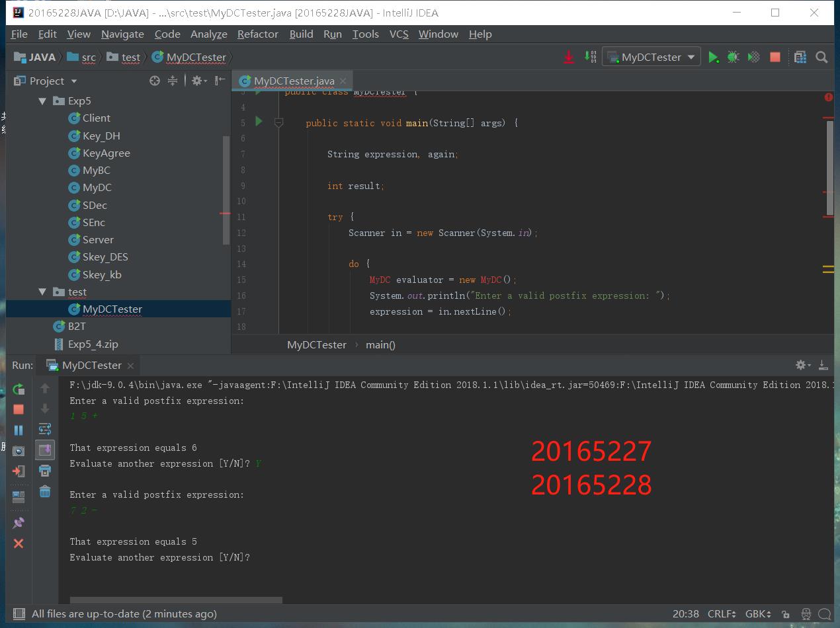Open KeyAgree class in project tree
Image resolution: width=840 pixels, height=628 pixels.
click(x=106, y=153)
